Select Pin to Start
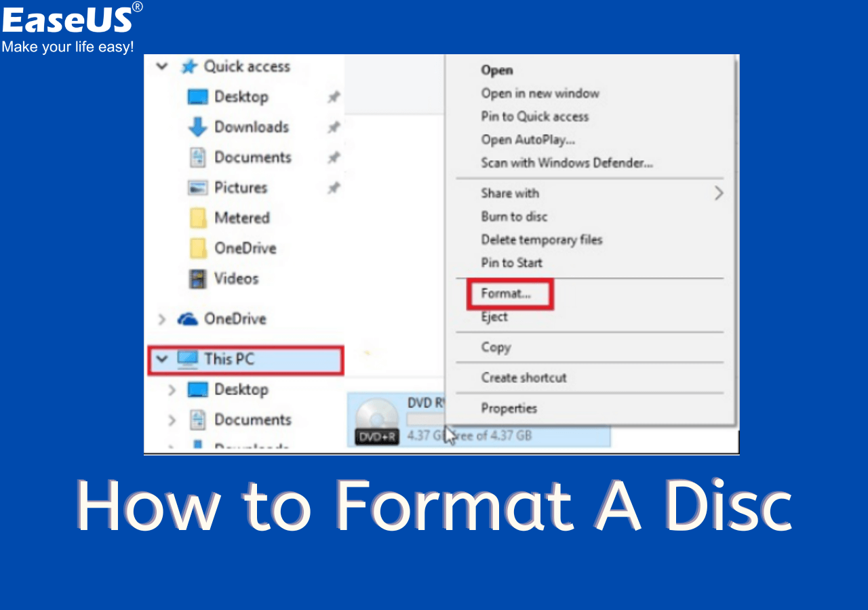This screenshot has height=610, width=868. (x=512, y=263)
